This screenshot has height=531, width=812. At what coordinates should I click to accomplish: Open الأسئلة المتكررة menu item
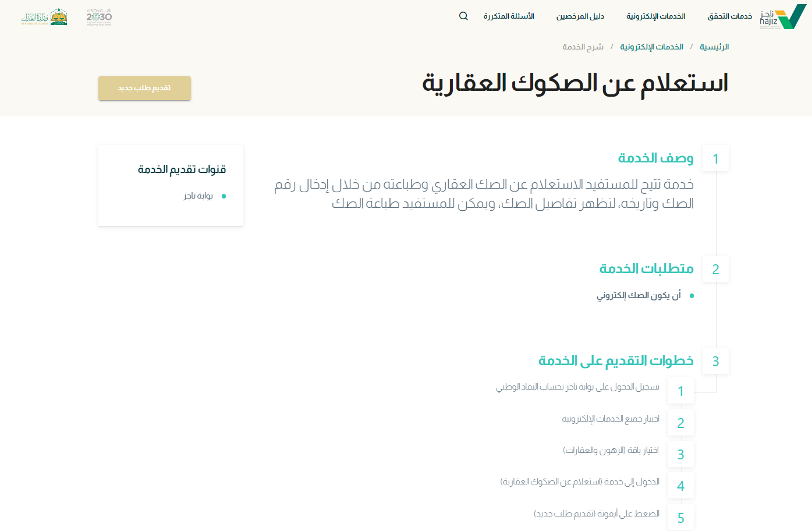[509, 16]
